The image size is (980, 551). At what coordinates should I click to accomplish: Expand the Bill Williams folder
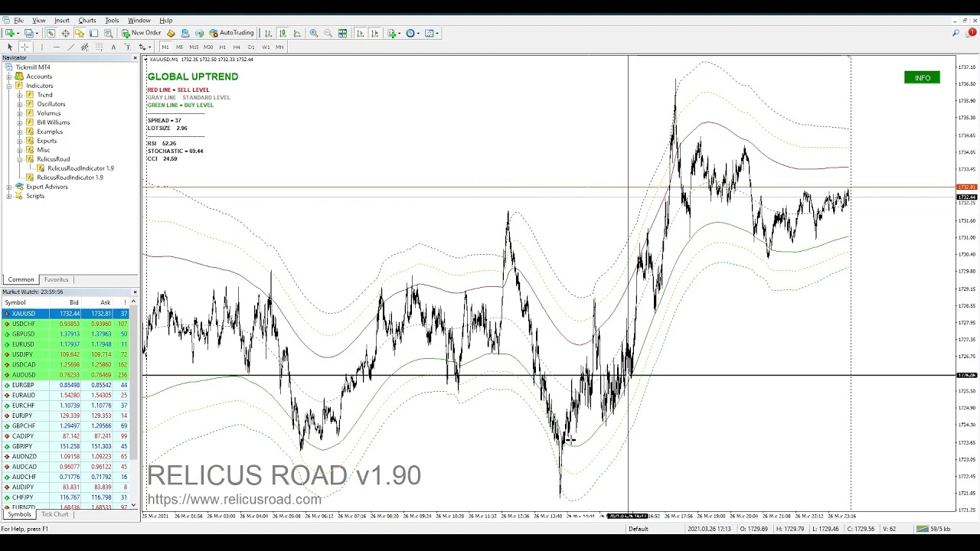(x=20, y=122)
